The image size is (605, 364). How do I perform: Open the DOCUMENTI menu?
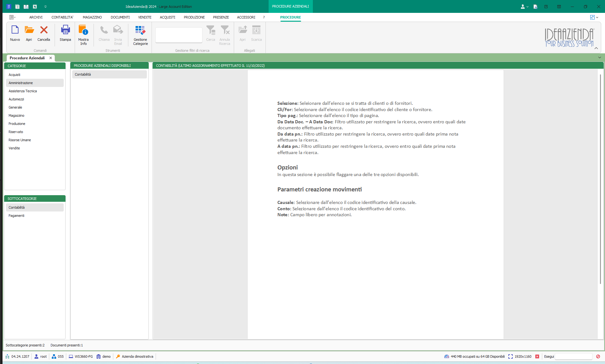[x=120, y=17]
